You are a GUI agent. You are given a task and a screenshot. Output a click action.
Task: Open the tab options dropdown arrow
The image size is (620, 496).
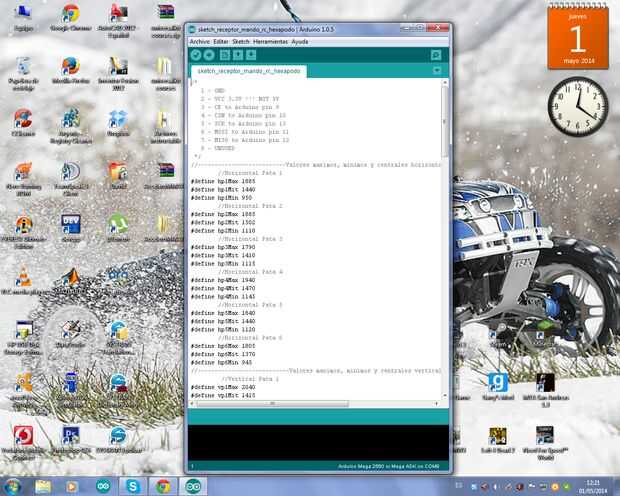click(x=437, y=71)
